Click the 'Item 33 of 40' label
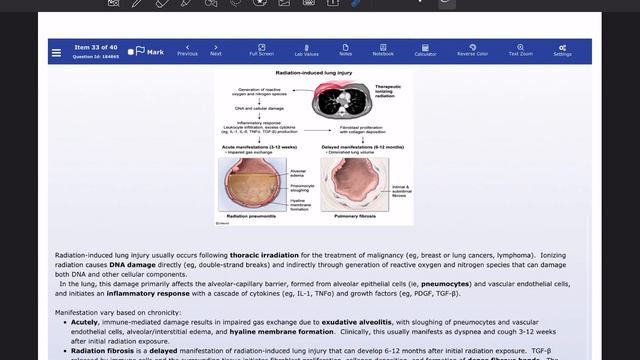Screen dimensions: 640x360 coord(96,47)
